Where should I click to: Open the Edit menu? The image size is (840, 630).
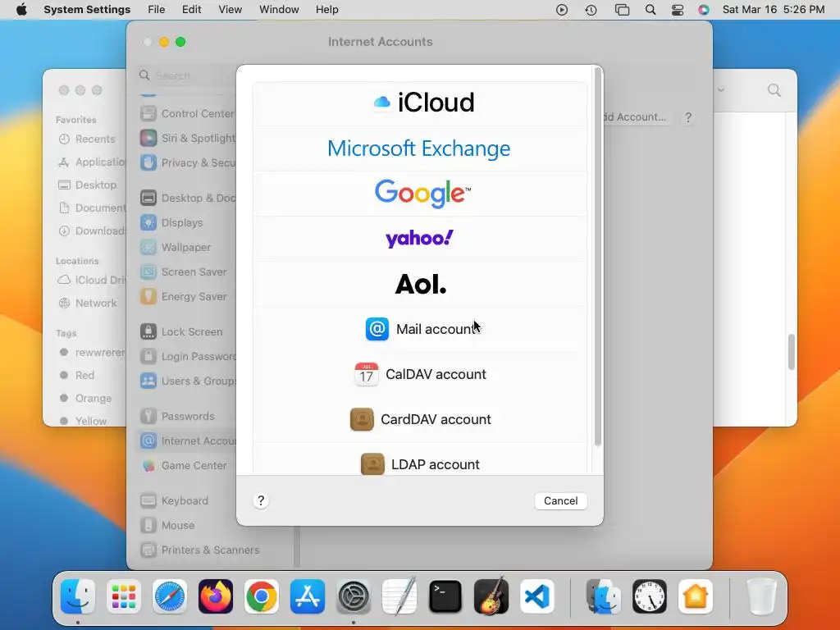tap(191, 10)
